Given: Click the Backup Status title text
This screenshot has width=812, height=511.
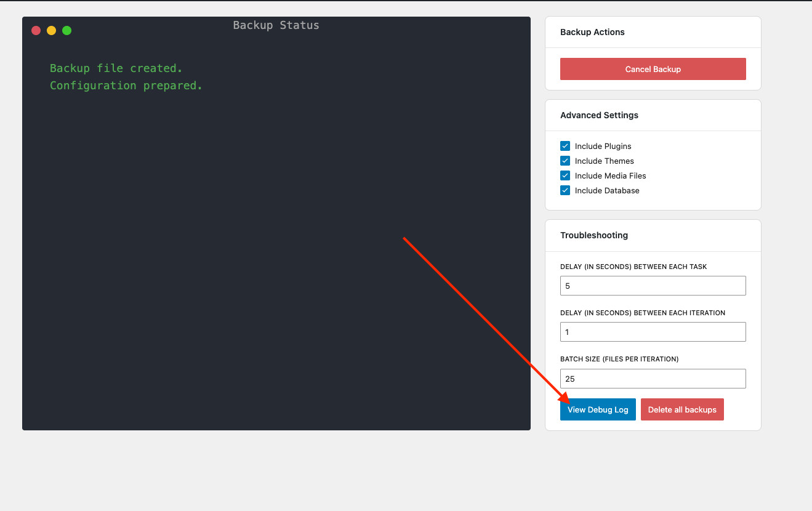Looking at the screenshot, I should pyautogui.click(x=276, y=25).
